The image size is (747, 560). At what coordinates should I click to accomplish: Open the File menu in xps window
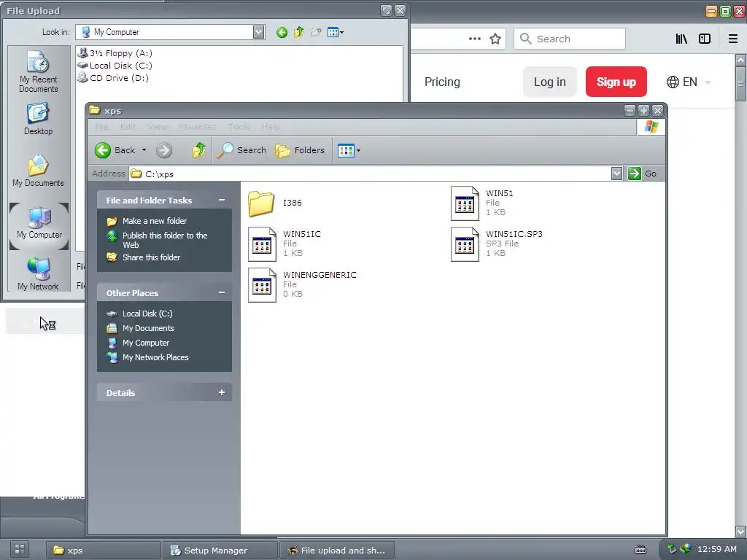pos(101,127)
